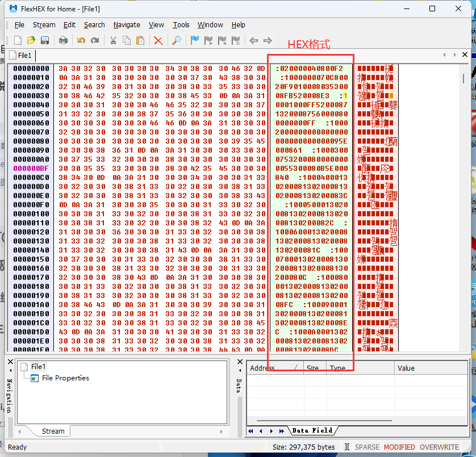Viewport: 476px width, 457px height.
Task: Click the MODIFIED status bar indicator
Action: 399,447
